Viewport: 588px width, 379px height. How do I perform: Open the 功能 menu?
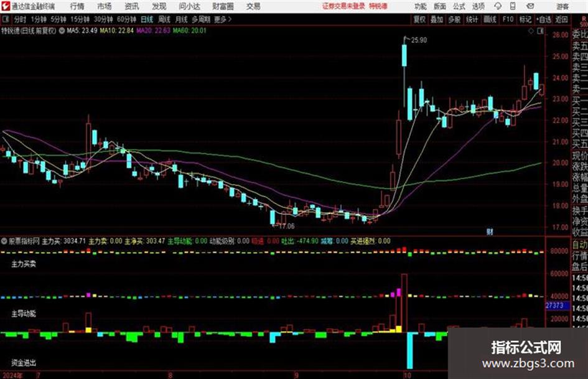tap(421, 6)
